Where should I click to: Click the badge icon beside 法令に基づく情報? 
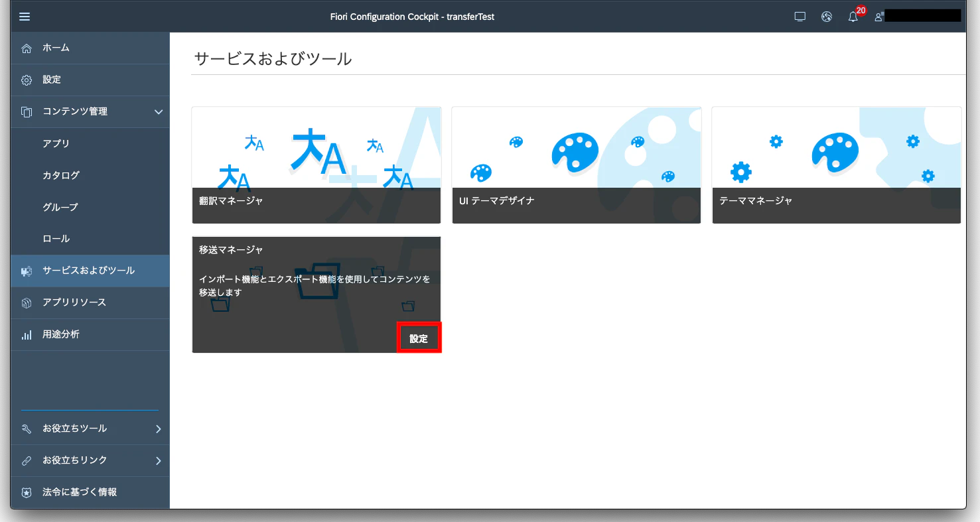click(x=27, y=493)
